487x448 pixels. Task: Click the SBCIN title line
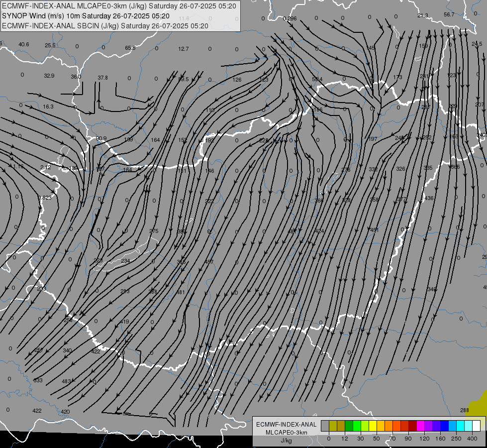pos(105,26)
